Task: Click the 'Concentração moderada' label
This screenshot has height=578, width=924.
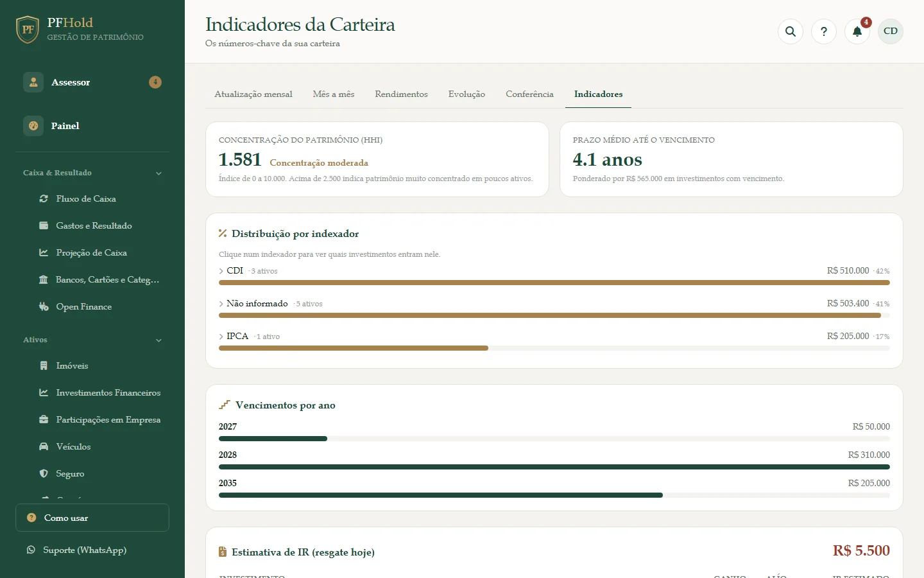Action: (x=319, y=163)
